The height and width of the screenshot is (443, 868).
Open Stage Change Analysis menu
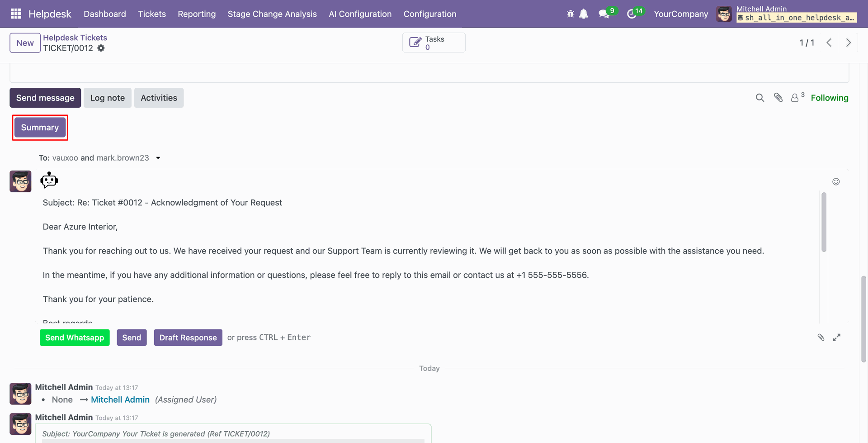click(272, 14)
